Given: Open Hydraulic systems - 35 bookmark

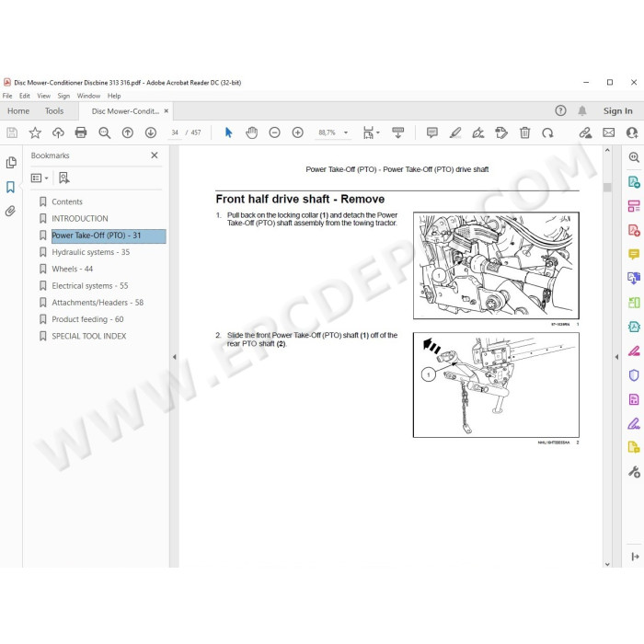Looking at the screenshot, I should point(90,252).
